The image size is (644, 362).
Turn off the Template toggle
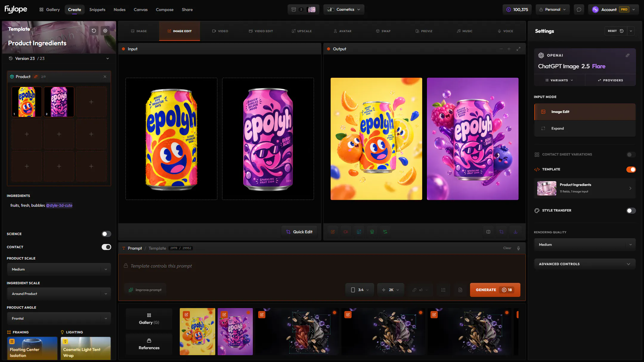click(x=631, y=169)
